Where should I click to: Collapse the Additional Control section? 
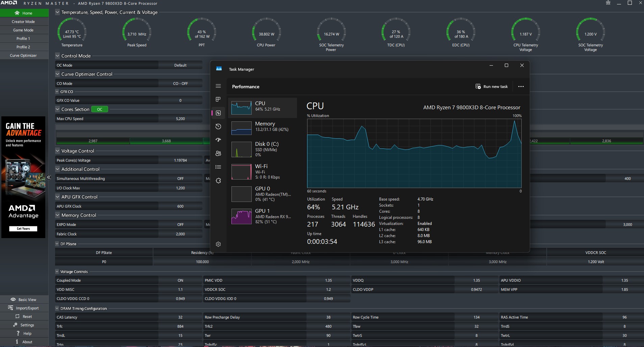[x=57, y=169]
